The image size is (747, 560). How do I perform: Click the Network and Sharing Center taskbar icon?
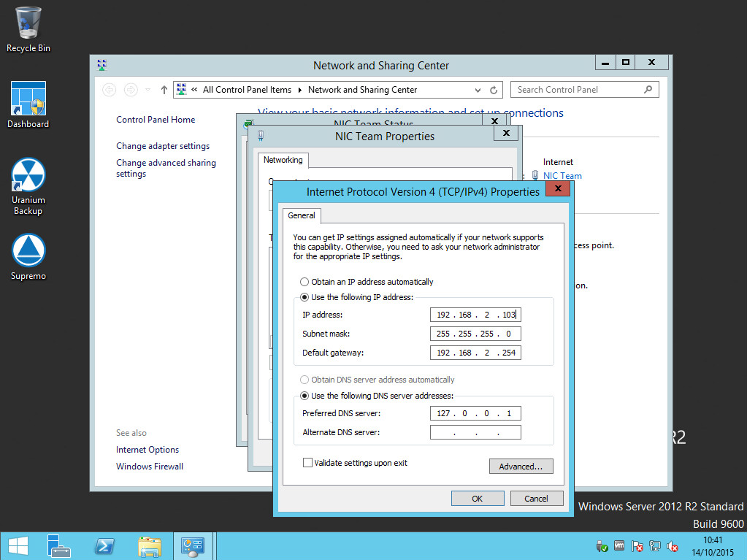194,546
